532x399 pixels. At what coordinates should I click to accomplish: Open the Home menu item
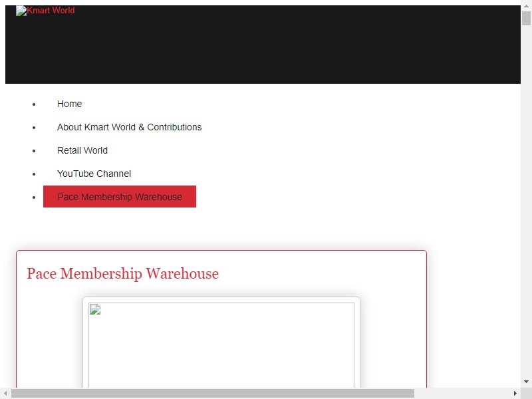[69, 104]
